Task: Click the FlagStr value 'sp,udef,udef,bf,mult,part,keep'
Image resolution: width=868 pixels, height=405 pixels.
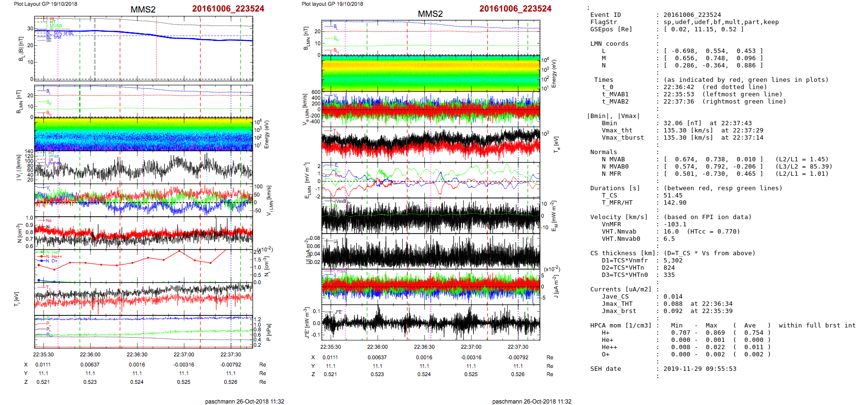Action: click(x=721, y=22)
